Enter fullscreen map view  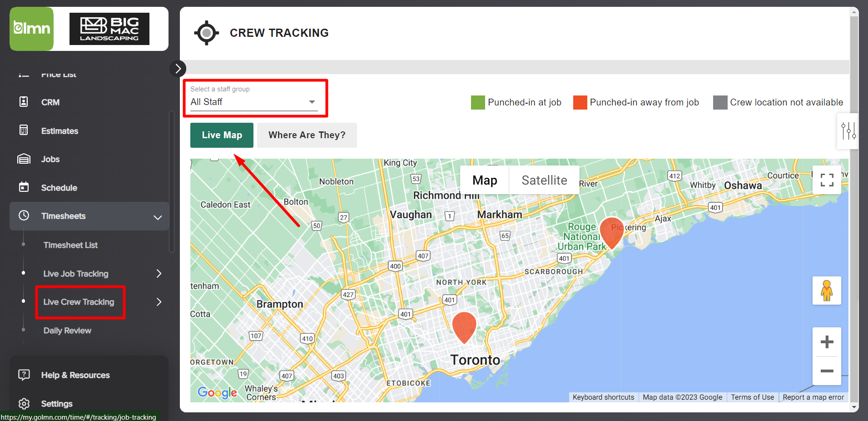(827, 180)
